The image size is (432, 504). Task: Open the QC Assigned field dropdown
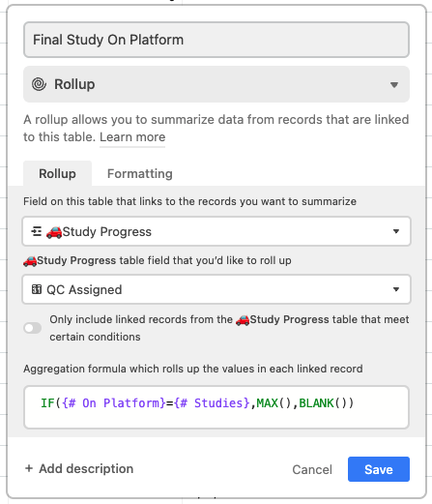click(x=216, y=289)
